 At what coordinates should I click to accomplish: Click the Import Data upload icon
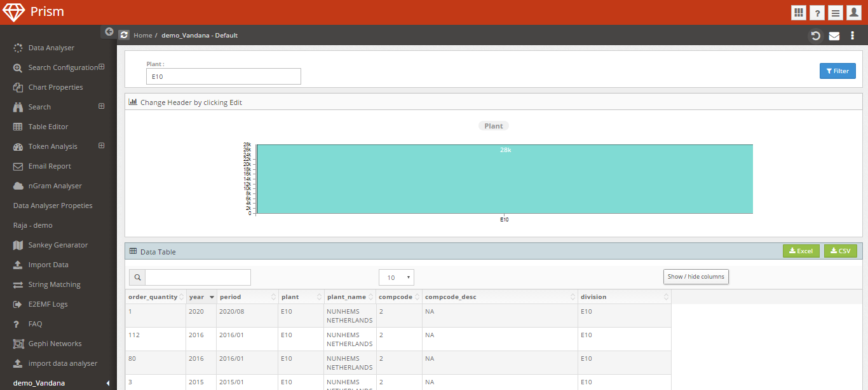[x=18, y=265]
